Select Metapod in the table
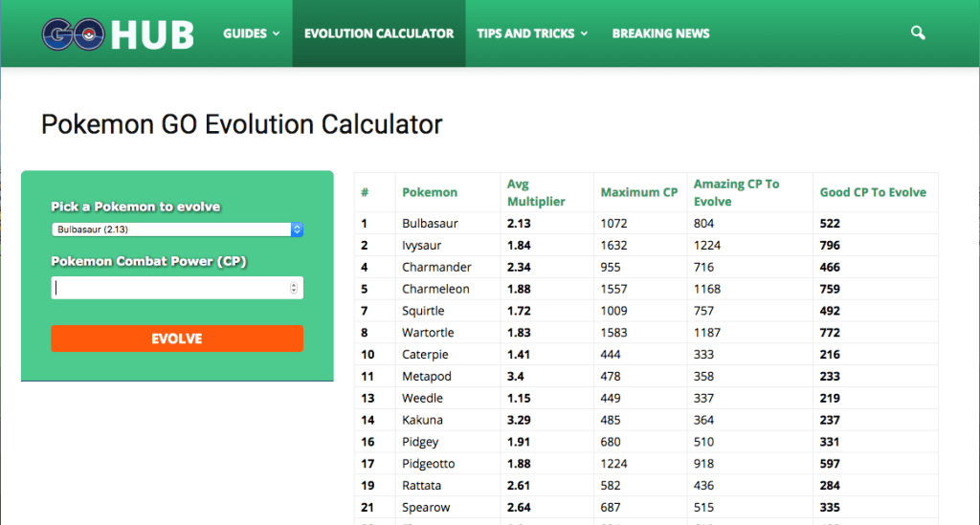This screenshot has height=525, width=980. tap(427, 377)
